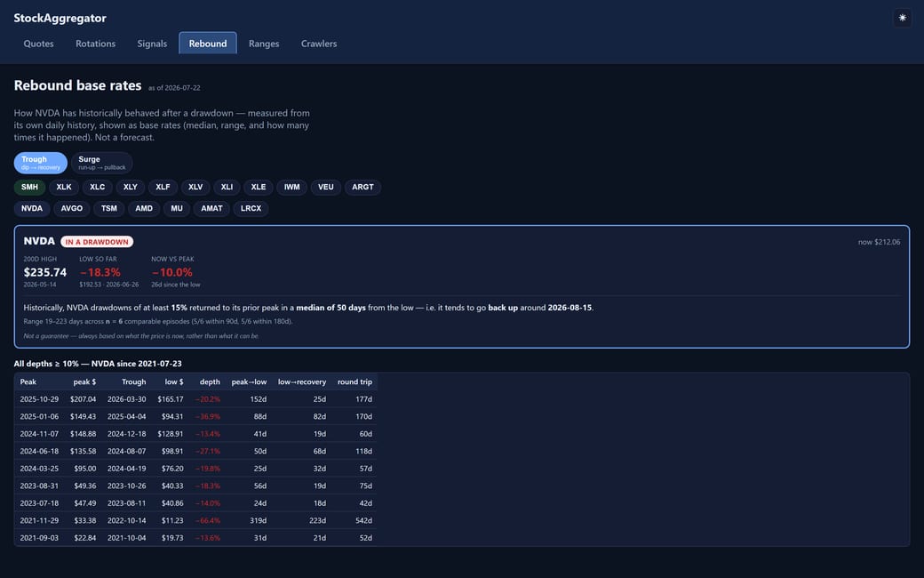Click the peak→low column header
This screenshot has width=924, height=578.
249,381
